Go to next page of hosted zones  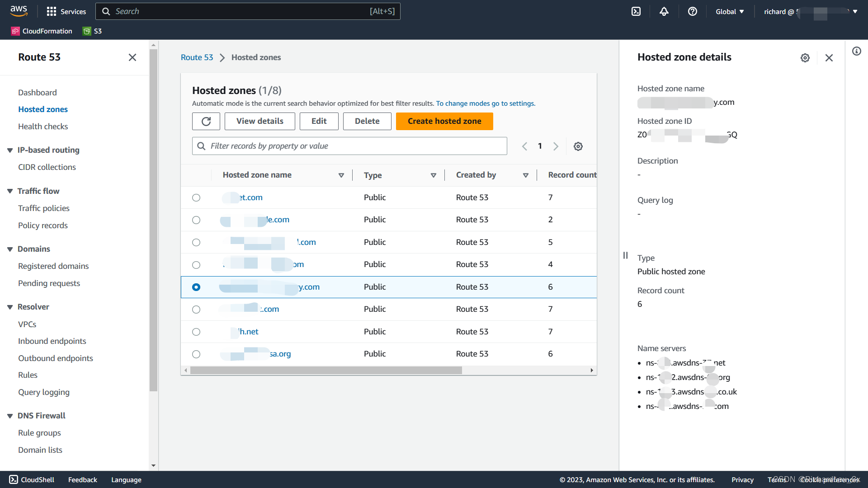point(556,146)
